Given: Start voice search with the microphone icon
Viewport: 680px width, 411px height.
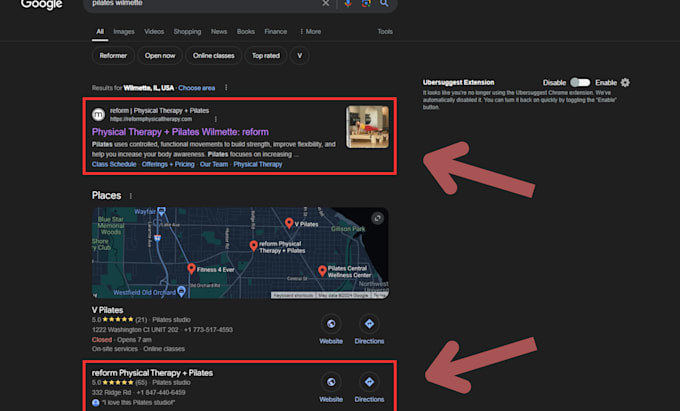Looking at the screenshot, I should tap(348, 3).
